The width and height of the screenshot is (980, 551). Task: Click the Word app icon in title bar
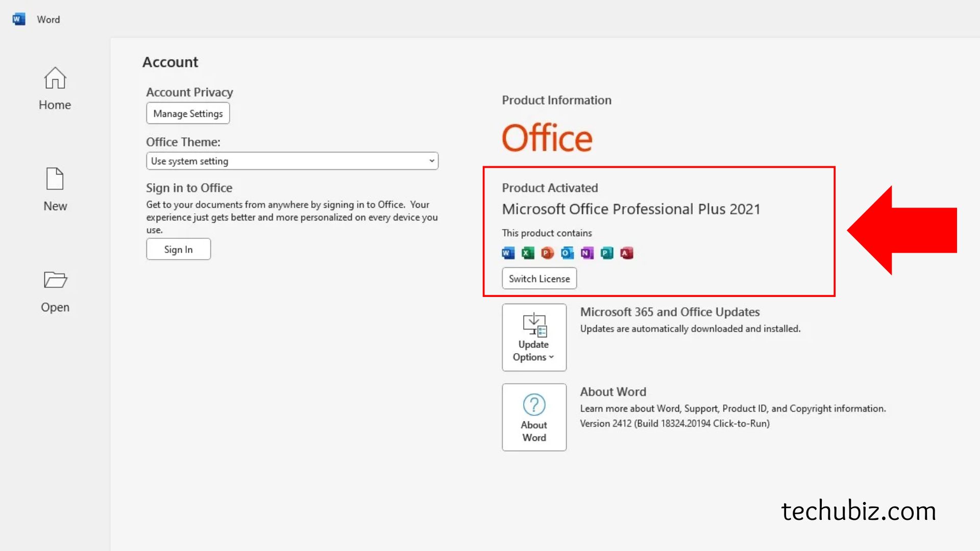(19, 19)
